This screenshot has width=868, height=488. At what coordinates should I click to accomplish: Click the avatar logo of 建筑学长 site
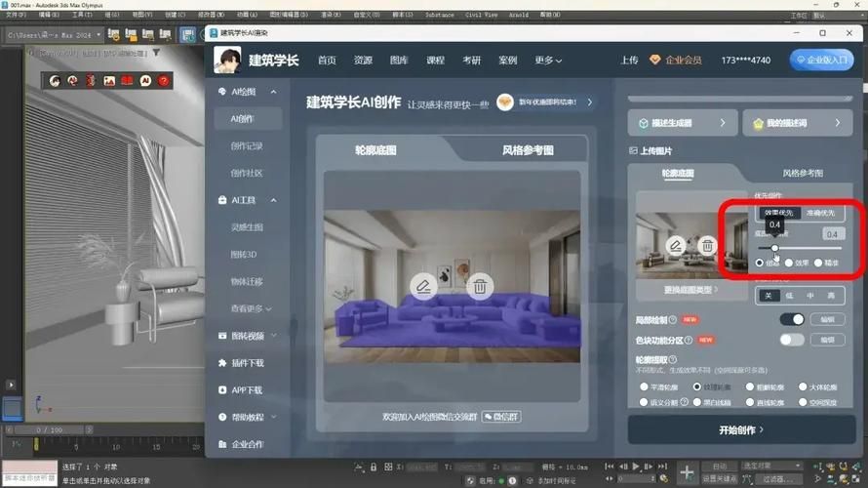227,60
